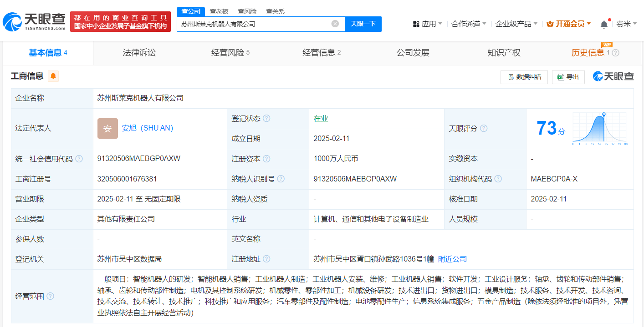
Task: Expand the 合作通道 dropdown
Action: click(x=469, y=24)
